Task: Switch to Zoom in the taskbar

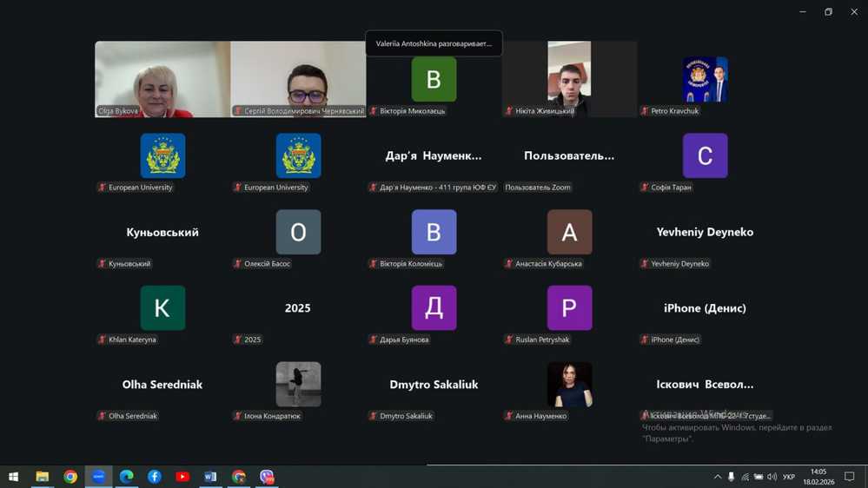Action: coord(98,477)
